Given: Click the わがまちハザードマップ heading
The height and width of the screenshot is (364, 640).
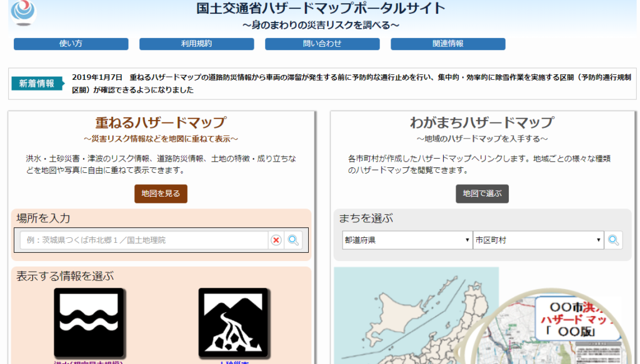Looking at the screenshot, I should 482,122.
